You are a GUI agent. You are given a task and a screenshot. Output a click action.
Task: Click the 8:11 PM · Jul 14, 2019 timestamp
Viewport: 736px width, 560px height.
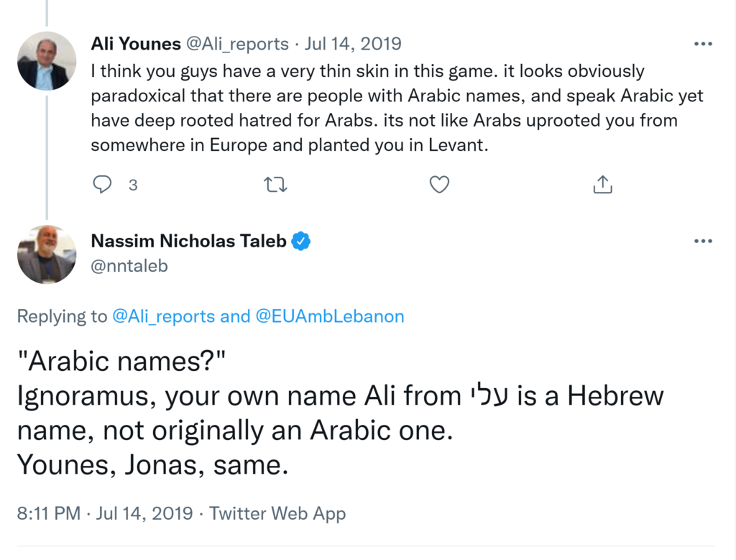pyautogui.click(x=105, y=514)
